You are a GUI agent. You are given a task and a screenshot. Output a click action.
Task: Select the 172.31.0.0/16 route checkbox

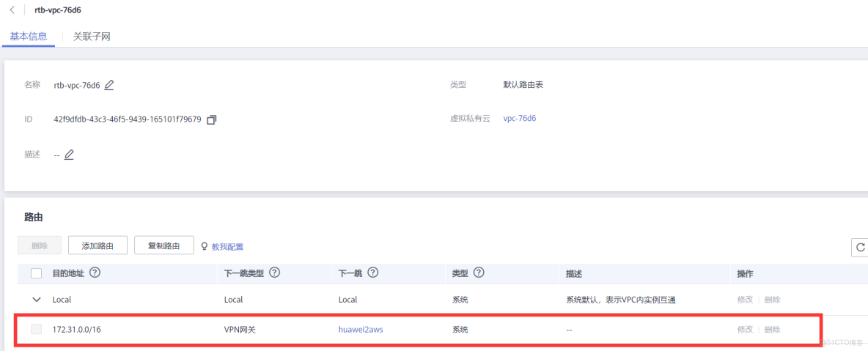pyautogui.click(x=37, y=330)
